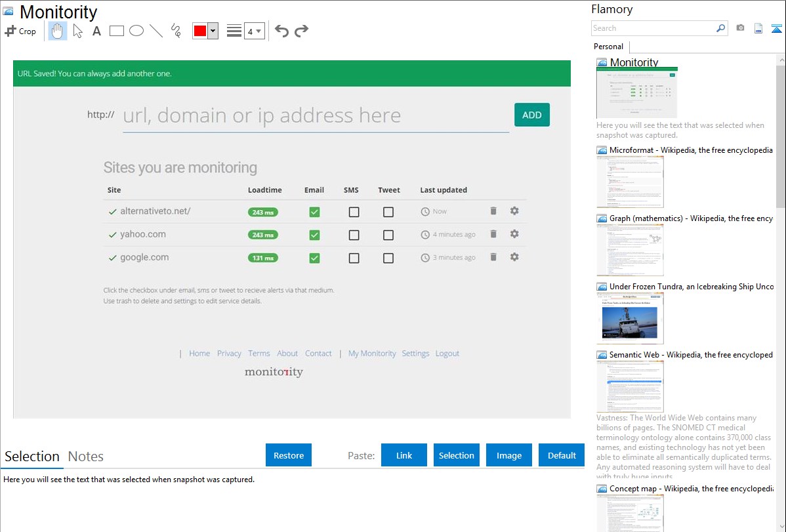Open the color picker dropdown arrow
The height and width of the screenshot is (532, 786).
213,31
